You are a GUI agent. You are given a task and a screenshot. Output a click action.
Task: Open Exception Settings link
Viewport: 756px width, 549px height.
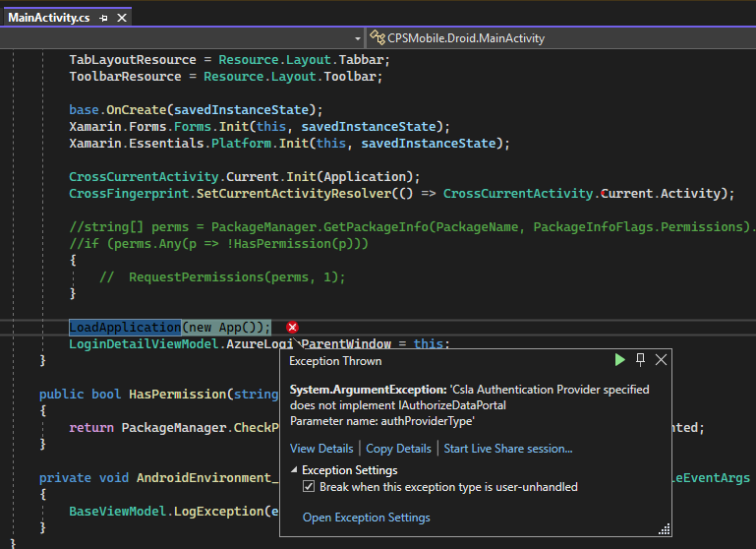pos(367,518)
